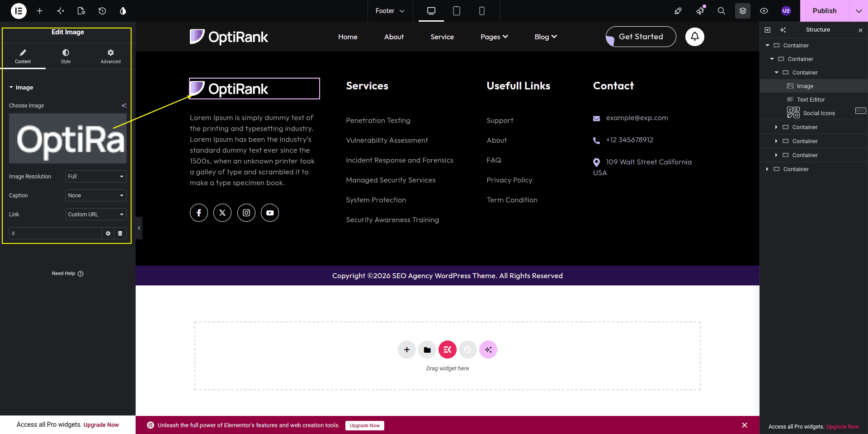Click the pink Elementor kit icon

click(448, 350)
